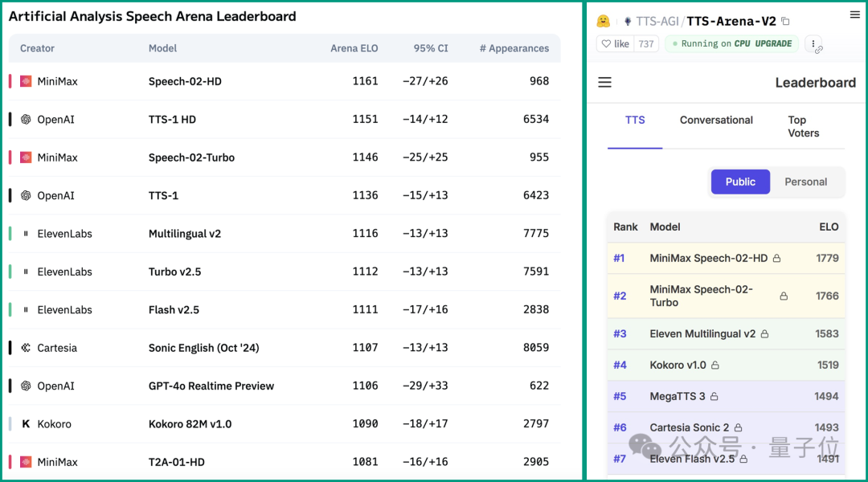The height and width of the screenshot is (482, 868).
Task: Click the Hugging Face emoji logo
Action: pos(603,21)
